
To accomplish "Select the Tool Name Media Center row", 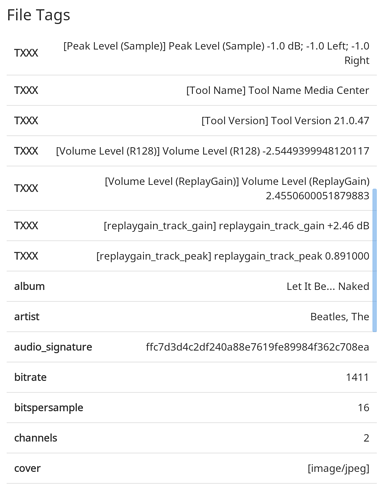I will [192, 90].
